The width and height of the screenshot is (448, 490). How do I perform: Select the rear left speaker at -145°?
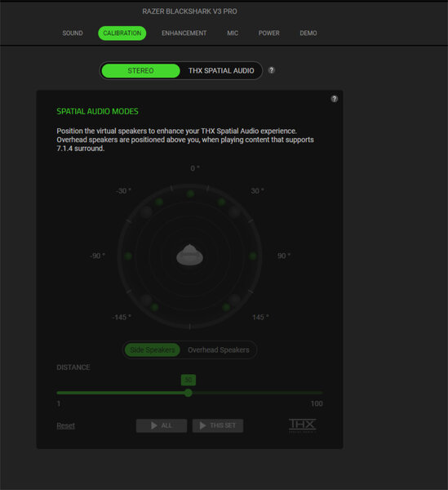(154, 307)
